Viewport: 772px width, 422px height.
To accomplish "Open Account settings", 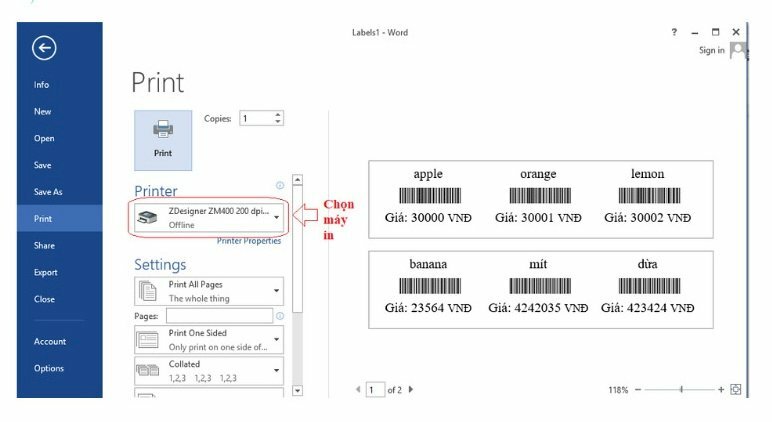I will 50,341.
